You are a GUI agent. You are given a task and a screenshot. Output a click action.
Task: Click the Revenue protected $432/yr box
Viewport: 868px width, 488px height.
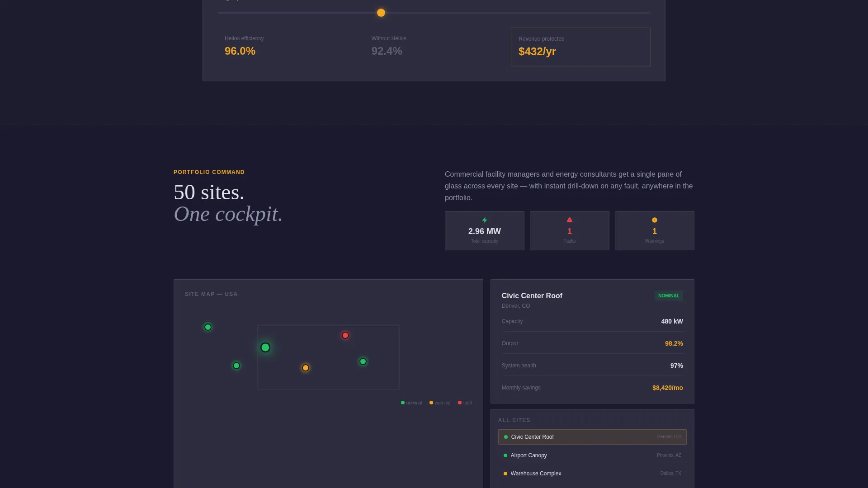click(580, 47)
